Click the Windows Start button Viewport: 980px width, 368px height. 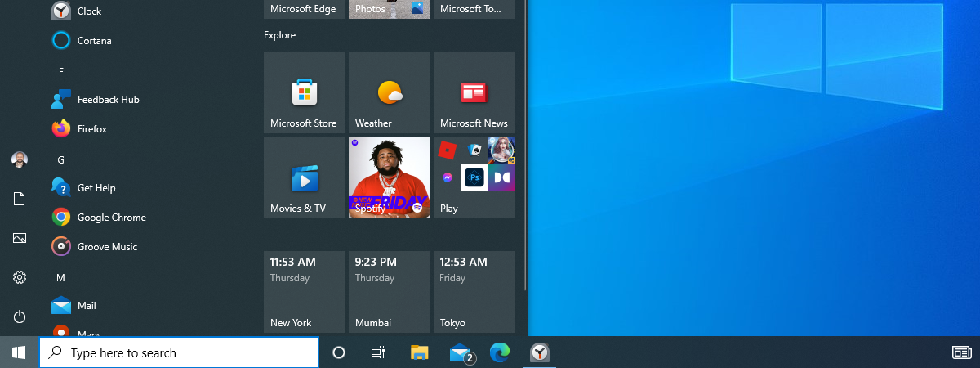(x=20, y=352)
